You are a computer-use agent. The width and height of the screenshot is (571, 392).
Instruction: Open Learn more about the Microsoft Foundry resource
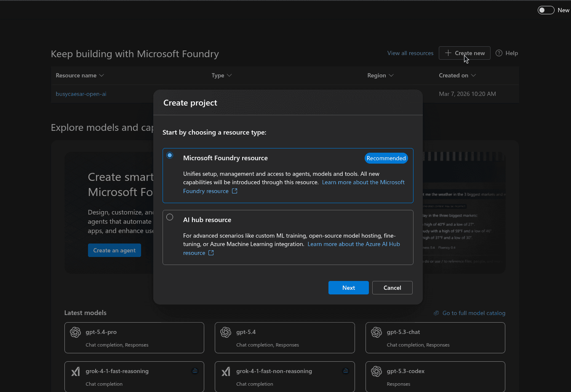[363, 182]
